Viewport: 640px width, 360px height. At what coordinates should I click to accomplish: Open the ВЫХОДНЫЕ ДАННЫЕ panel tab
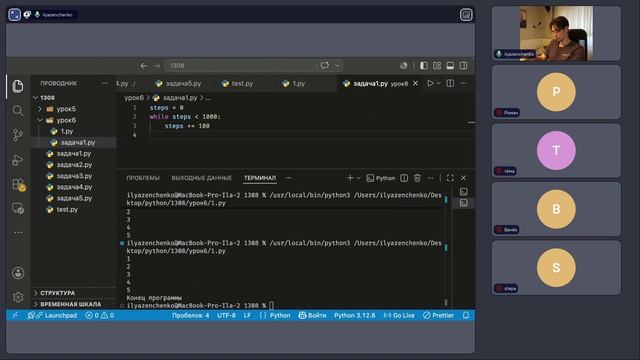(x=202, y=178)
